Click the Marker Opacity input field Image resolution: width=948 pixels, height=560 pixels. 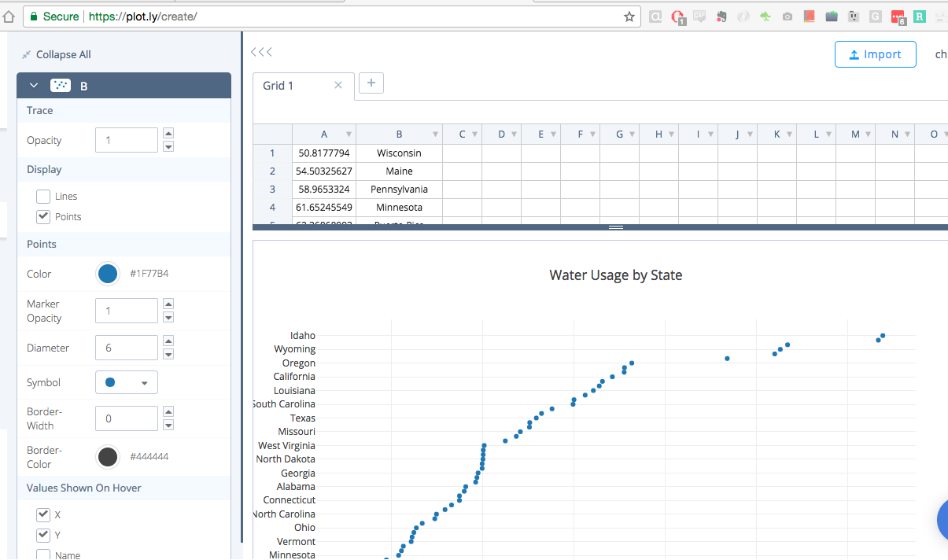[127, 311]
